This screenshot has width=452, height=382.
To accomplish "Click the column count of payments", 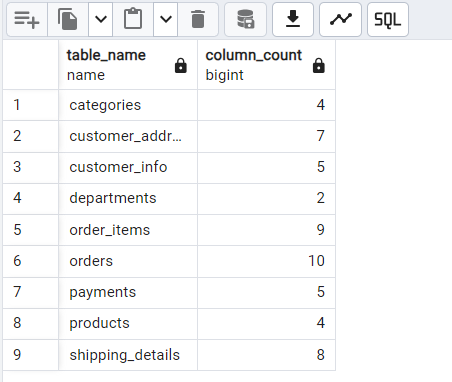I will click(x=266, y=292).
